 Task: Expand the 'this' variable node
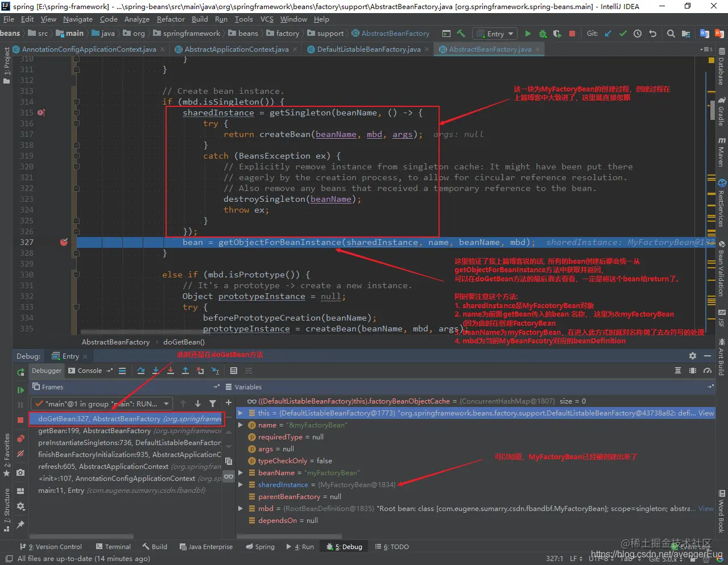[x=241, y=413]
